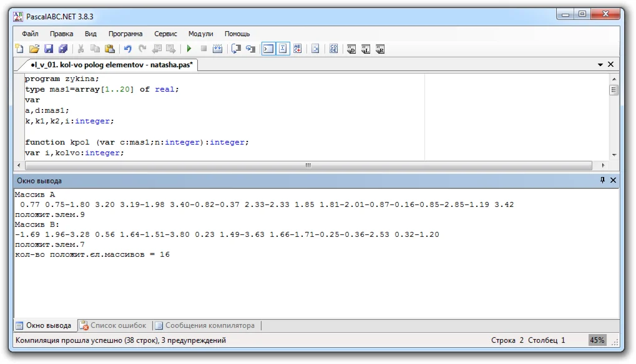Toggle the output window toolbar button
This screenshot has height=364, width=636.
[268, 49]
